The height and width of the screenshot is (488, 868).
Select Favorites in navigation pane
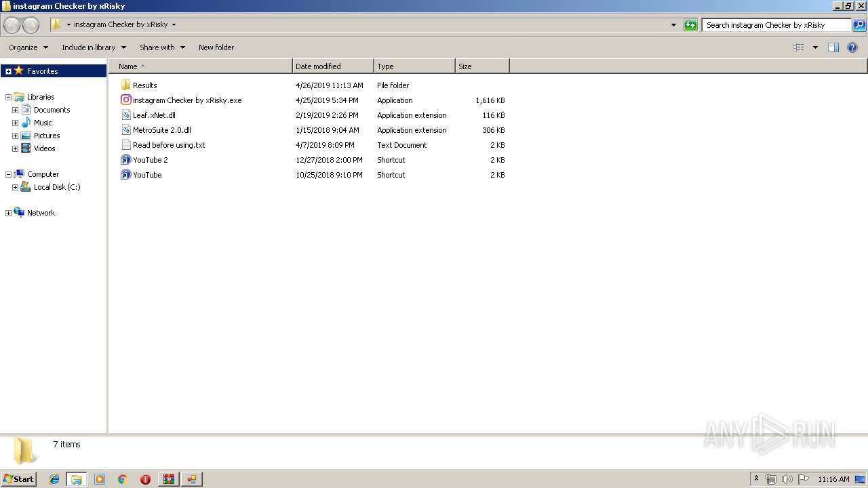click(x=42, y=71)
